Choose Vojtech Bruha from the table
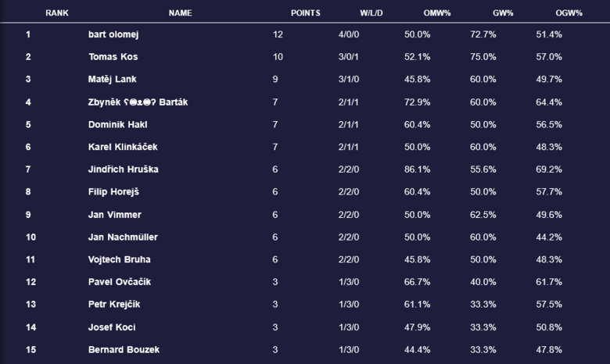The width and height of the screenshot is (610, 364). [120, 259]
